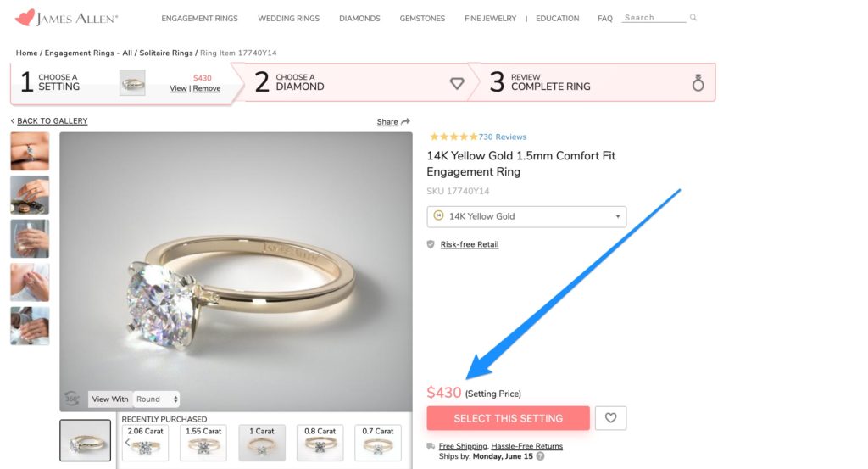Click the Share arrow icon
This screenshot has width=868, height=469.
point(405,122)
